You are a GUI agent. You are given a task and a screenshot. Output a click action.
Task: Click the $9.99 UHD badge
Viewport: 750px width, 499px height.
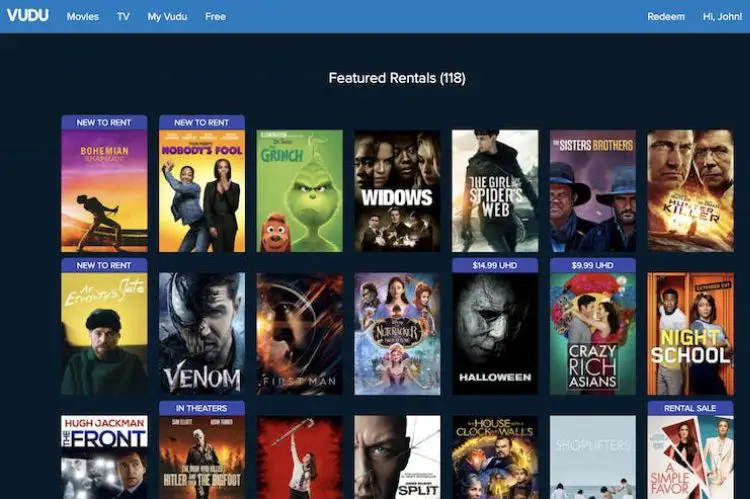pos(593,265)
